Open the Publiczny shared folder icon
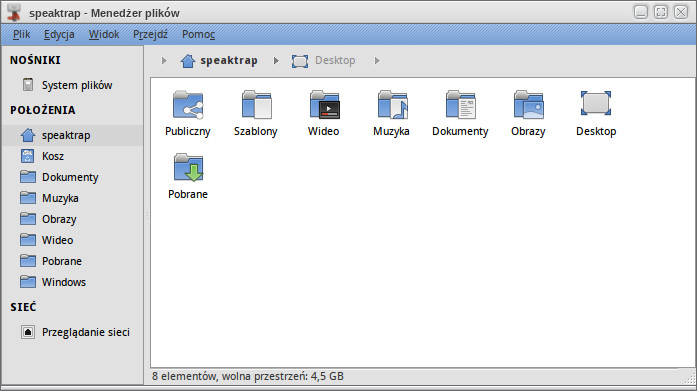Viewport: 697px width, 391px height. pos(188,105)
